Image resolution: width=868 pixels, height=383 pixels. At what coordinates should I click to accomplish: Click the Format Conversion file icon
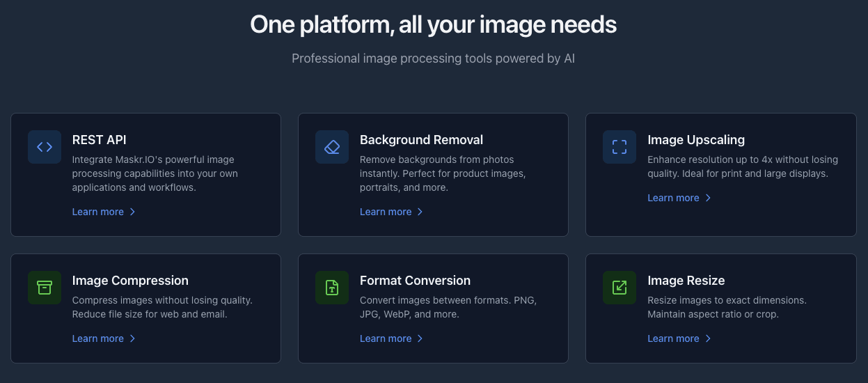coord(332,288)
